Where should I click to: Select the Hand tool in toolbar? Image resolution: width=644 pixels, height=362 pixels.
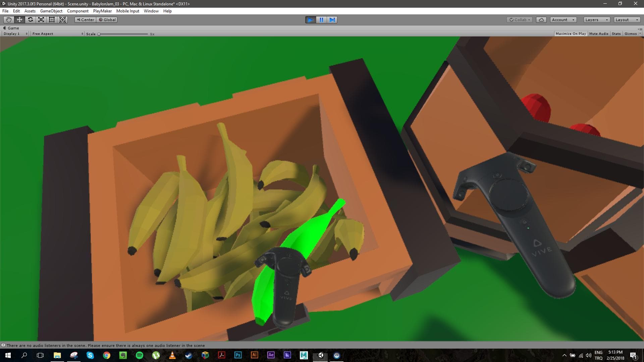(9, 20)
